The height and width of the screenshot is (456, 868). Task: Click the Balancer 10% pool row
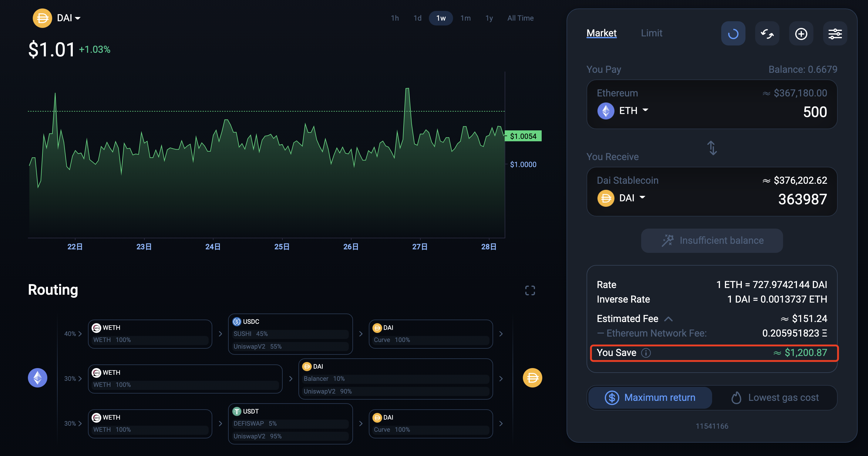pos(395,379)
